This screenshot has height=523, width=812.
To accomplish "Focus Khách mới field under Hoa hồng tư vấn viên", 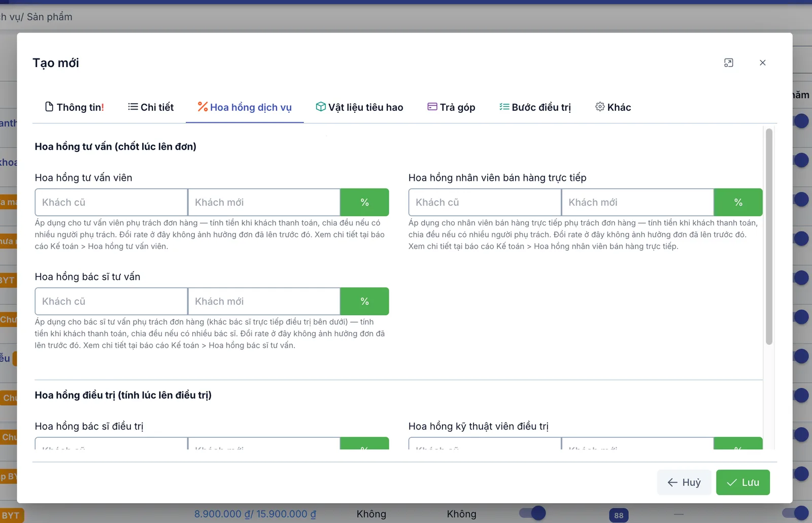I will tap(264, 202).
